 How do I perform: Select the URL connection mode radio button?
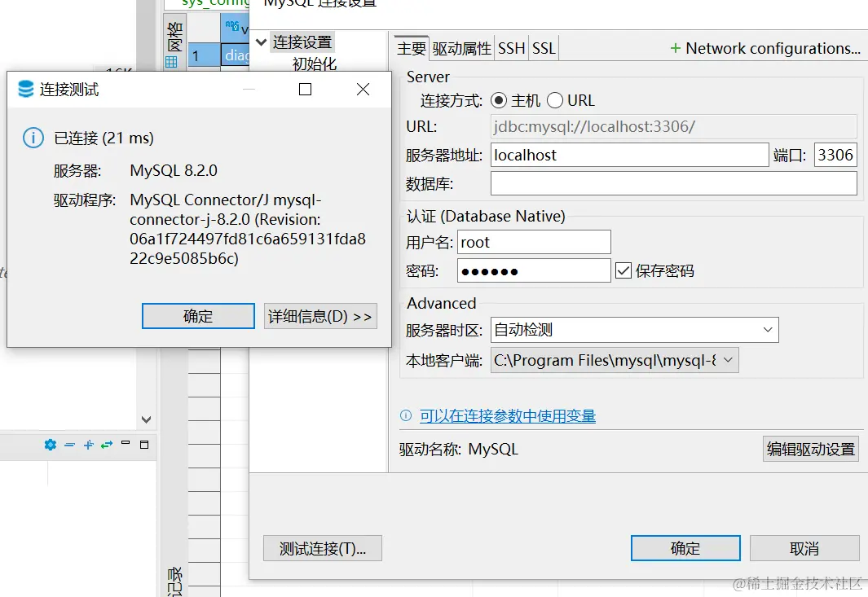555,101
